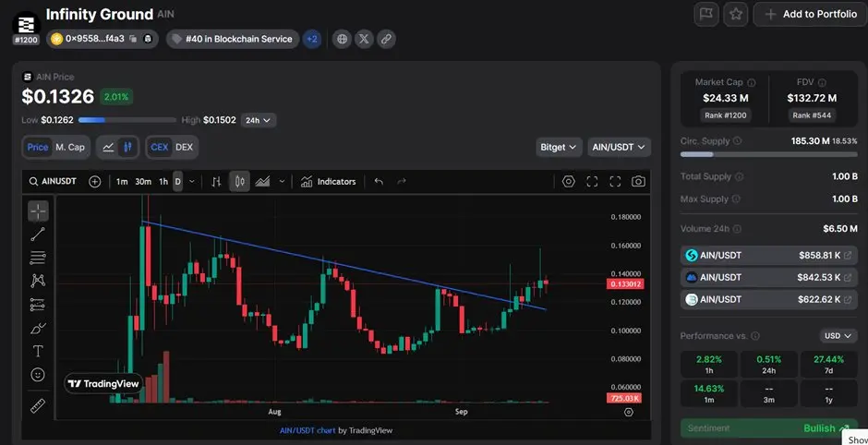The height and width of the screenshot is (445, 868).
Task: Select the Fibonacci retracement tool
Action: point(38,258)
